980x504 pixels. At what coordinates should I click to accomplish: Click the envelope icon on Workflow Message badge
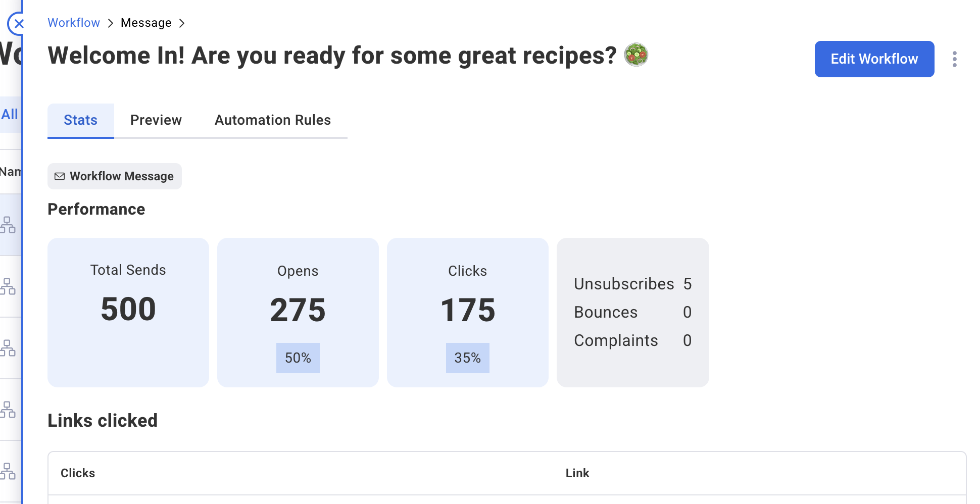click(60, 176)
